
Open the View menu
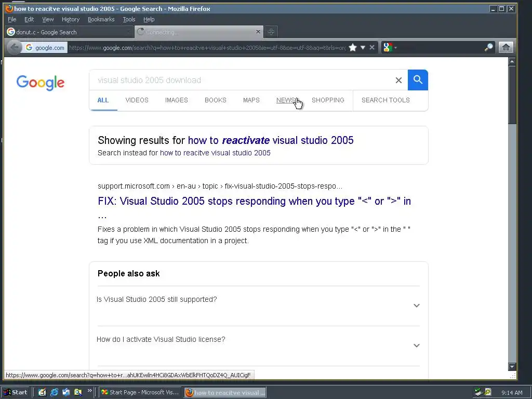click(48, 19)
